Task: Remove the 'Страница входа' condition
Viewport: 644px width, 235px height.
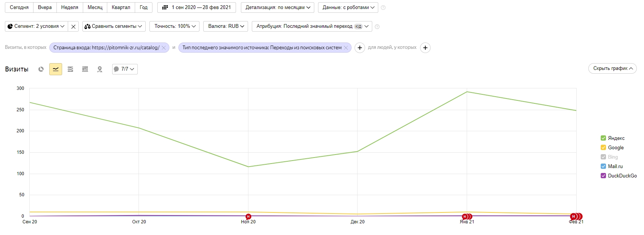Action: pyautogui.click(x=164, y=48)
